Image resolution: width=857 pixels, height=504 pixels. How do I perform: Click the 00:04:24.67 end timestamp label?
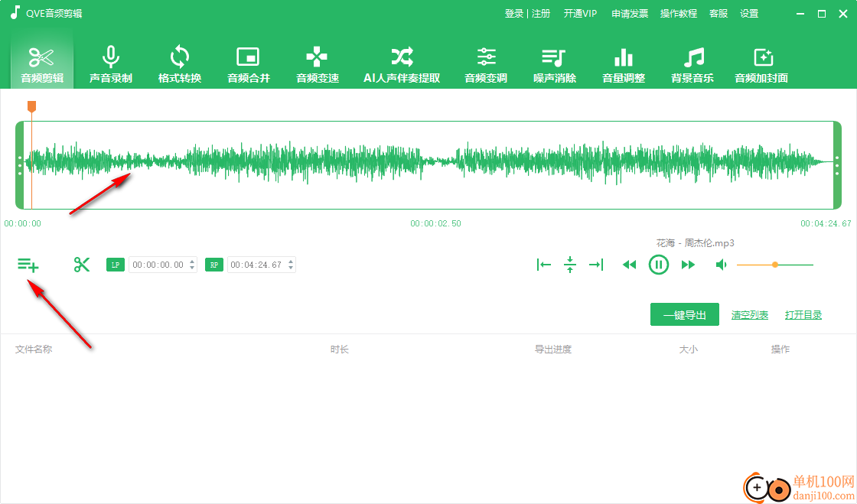pos(826,223)
